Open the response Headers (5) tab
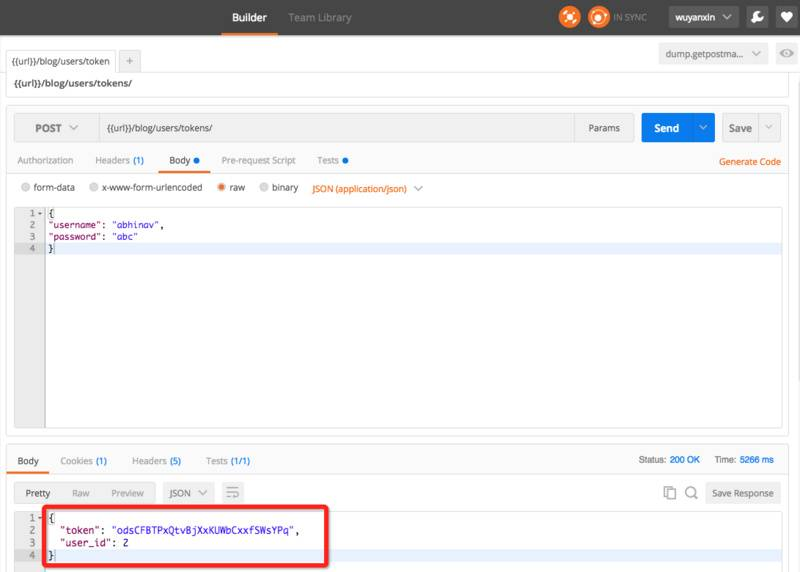This screenshot has height=572, width=800. coord(156,461)
